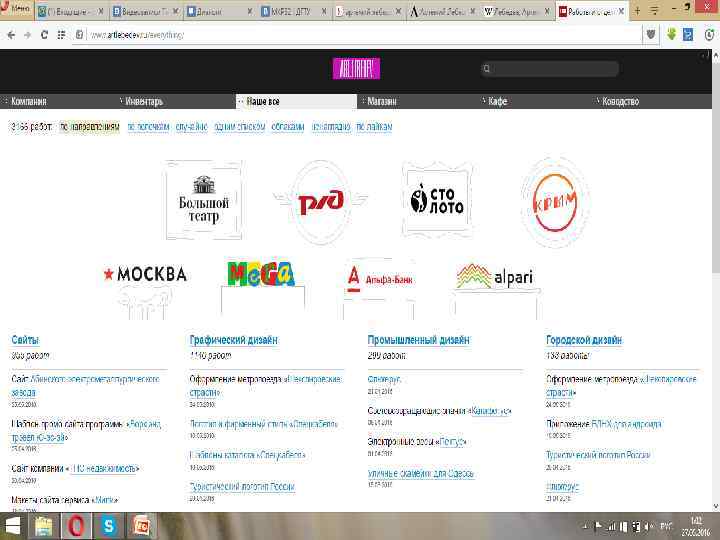Select the Наше все menu section
The height and width of the screenshot is (540, 720).
[x=296, y=101]
